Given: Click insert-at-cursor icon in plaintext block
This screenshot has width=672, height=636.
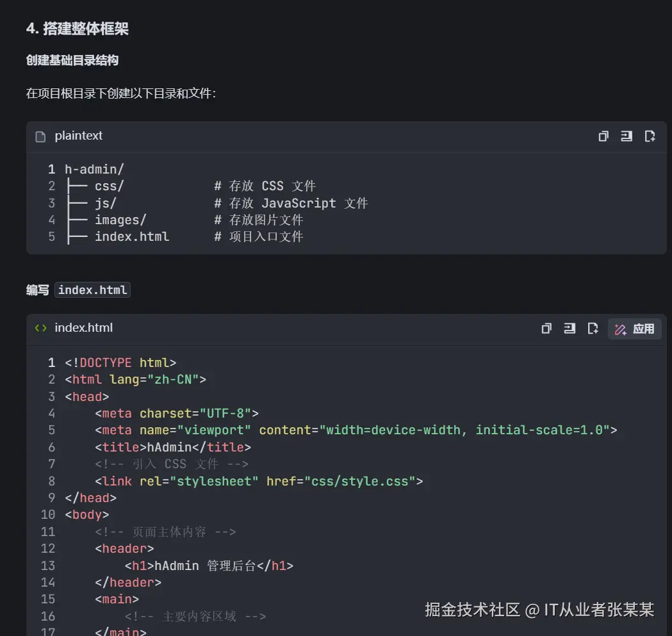Looking at the screenshot, I should click(626, 136).
